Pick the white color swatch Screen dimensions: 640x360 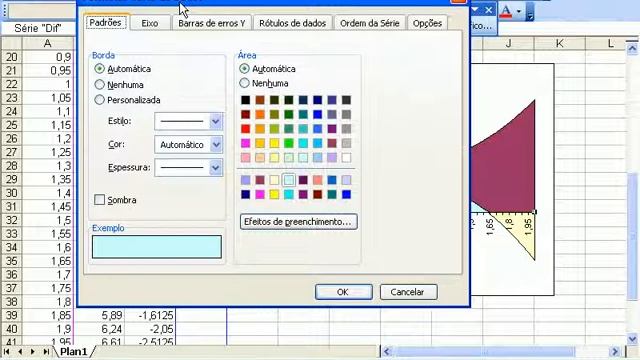pos(346,158)
